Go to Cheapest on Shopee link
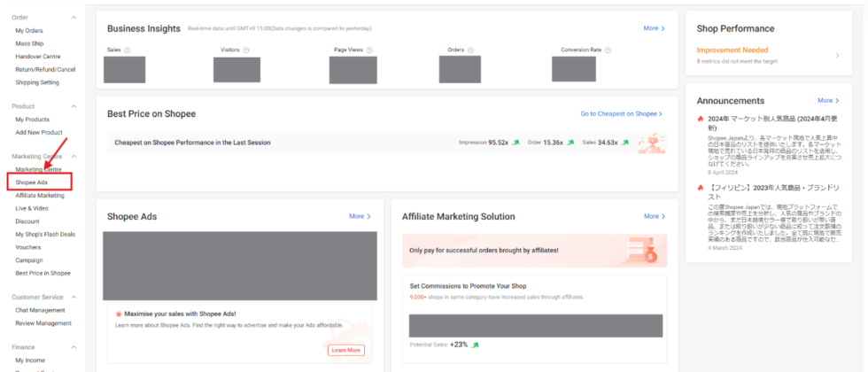Image resolution: width=868 pixels, height=372 pixels. [621, 114]
